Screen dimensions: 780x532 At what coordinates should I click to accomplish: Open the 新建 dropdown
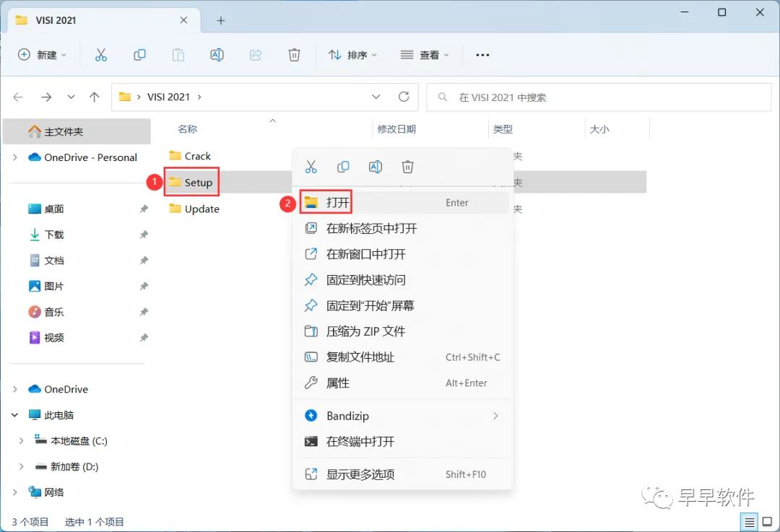43,55
